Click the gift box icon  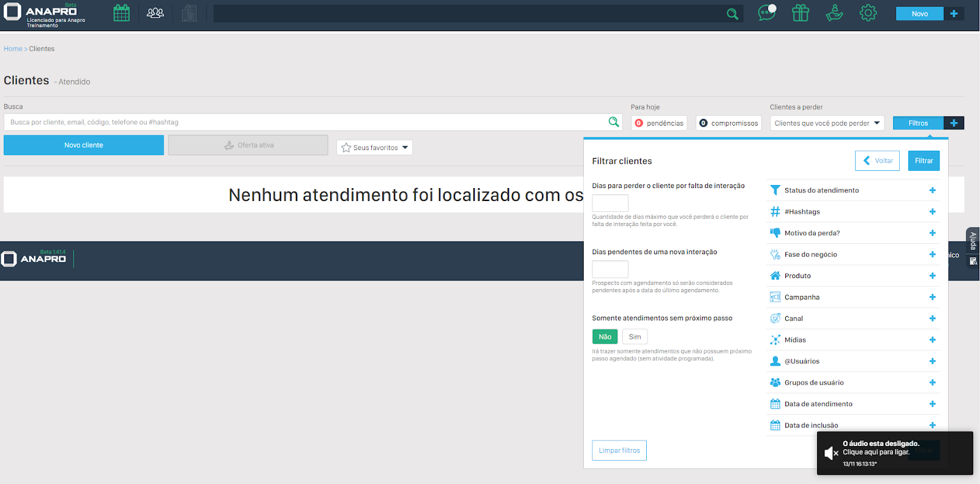point(801,13)
